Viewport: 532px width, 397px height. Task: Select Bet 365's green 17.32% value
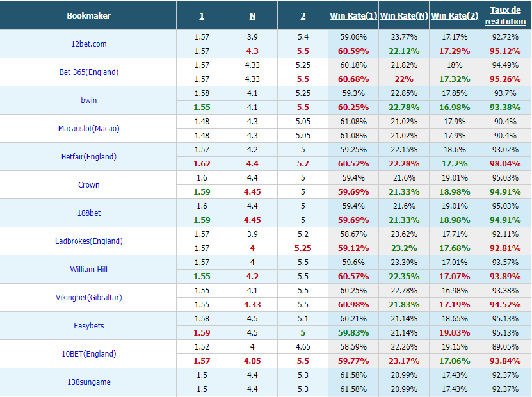click(455, 79)
